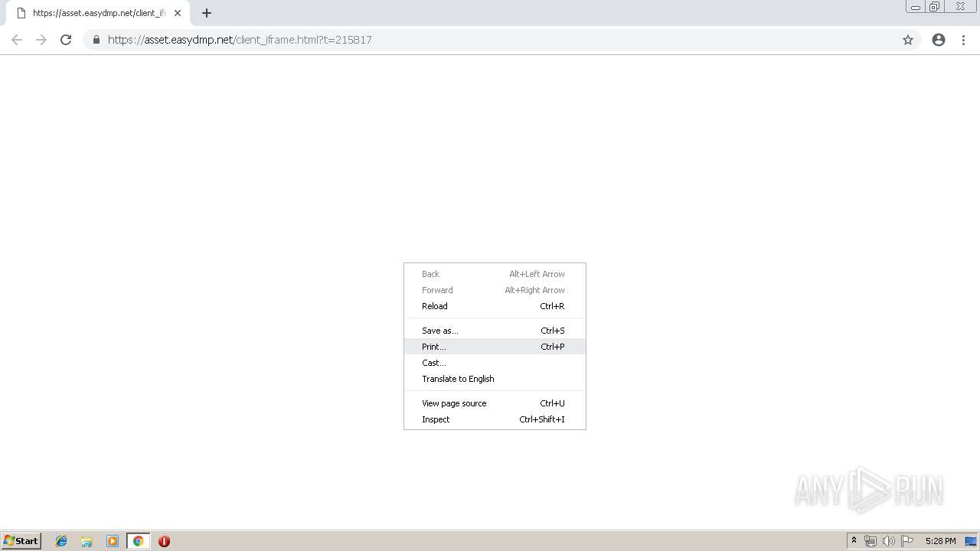
Task: Choose Cast... in the context menu
Action: point(495,363)
